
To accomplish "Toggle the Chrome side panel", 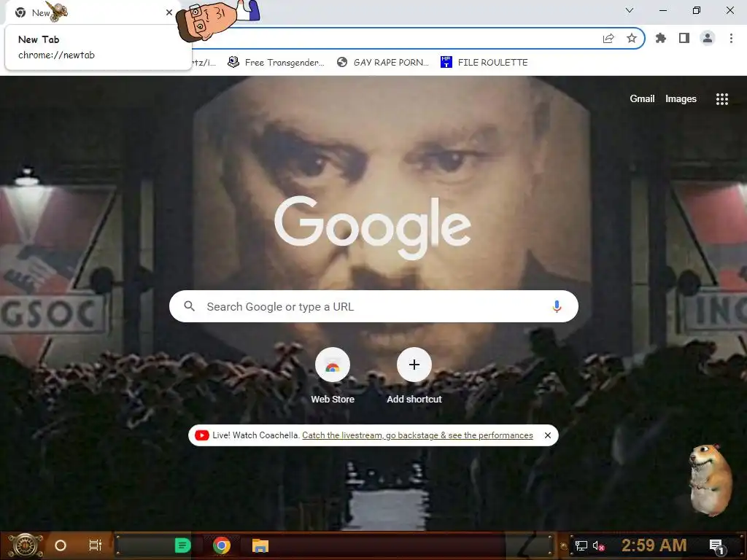I will pos(684,38).
